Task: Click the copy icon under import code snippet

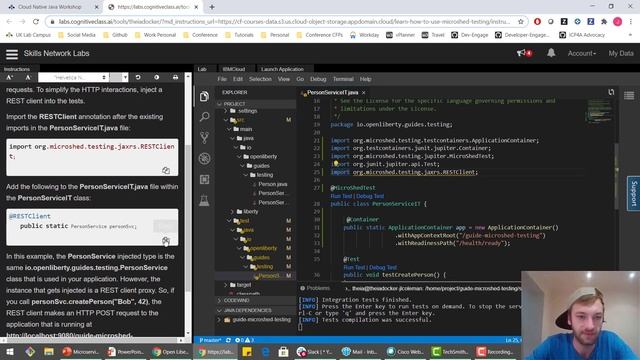Action: coord(166,170)
